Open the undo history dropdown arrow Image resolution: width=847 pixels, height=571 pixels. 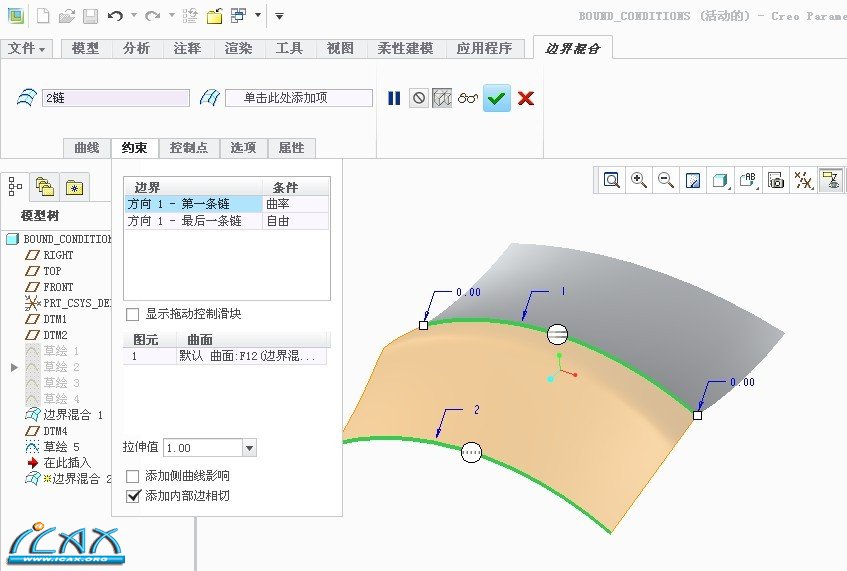click(x=133, y=16)
